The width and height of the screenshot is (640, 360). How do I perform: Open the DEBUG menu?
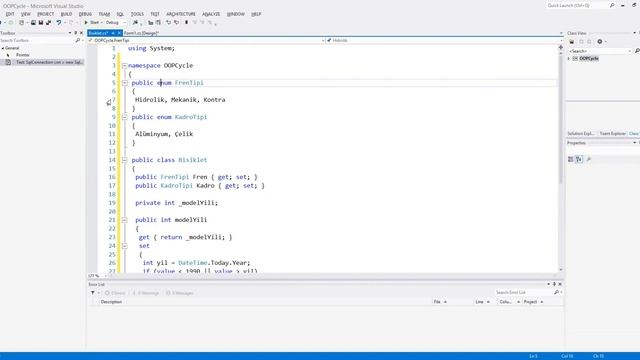coord(85,14)
